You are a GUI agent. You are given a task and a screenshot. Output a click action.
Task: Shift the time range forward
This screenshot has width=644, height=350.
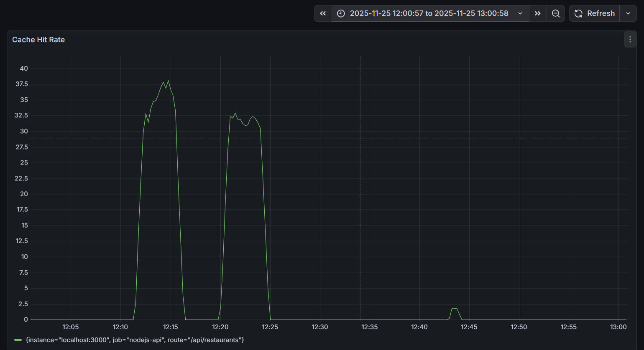point(538,13)
